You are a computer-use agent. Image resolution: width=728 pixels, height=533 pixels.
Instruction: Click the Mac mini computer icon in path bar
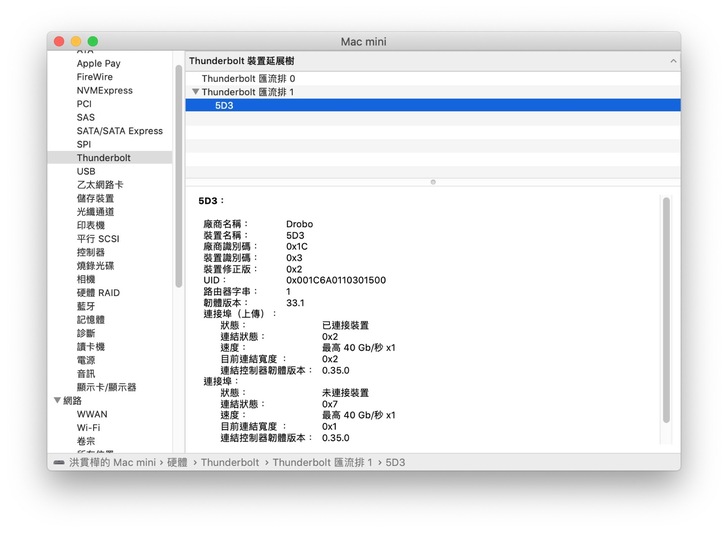pyautogui.click(x=59, y=463)
